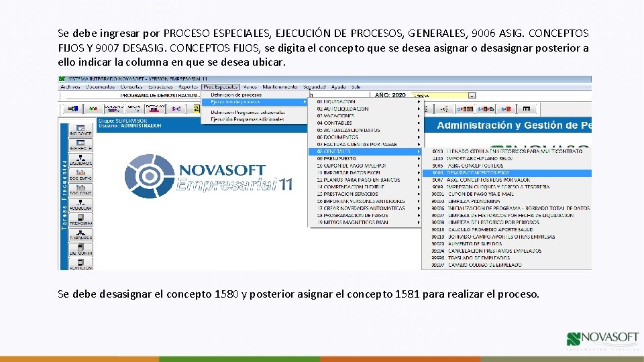
Task: Click the ACUMULAR sidebar icon
Action: click(80, 205)
